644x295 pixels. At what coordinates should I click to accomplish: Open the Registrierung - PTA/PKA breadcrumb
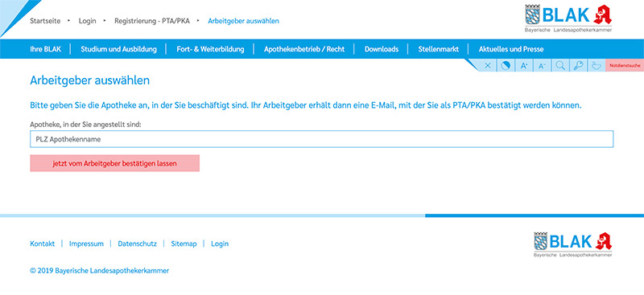[x=152, y=21]
